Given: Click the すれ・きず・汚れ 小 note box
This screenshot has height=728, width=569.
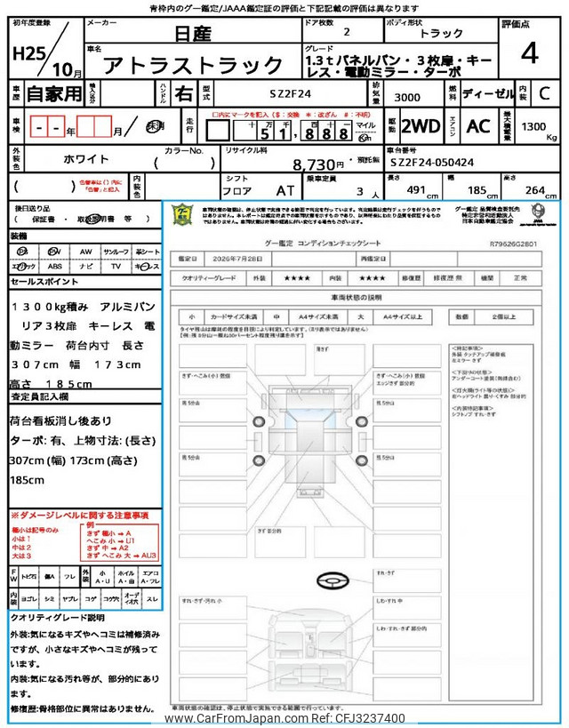Looking at the screenshot, I should click(x=212, y=608).
